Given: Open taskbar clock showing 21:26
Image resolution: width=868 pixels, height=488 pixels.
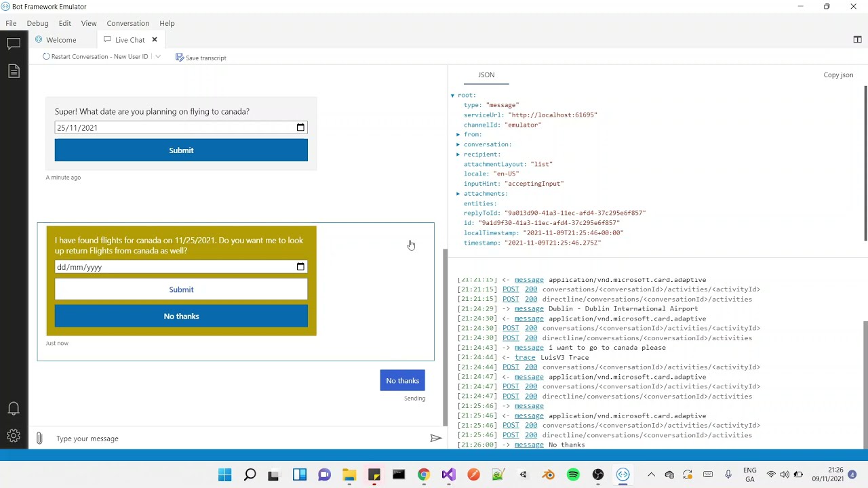Looking at the screenshot, I should (x=828, y=474).
